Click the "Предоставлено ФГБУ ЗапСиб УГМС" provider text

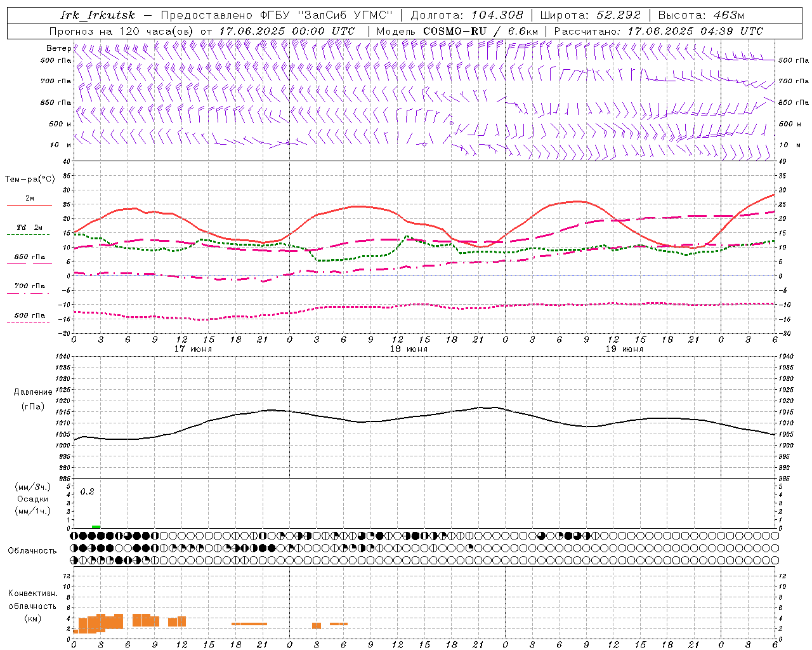pyautogui.click(x=277, y=15)
